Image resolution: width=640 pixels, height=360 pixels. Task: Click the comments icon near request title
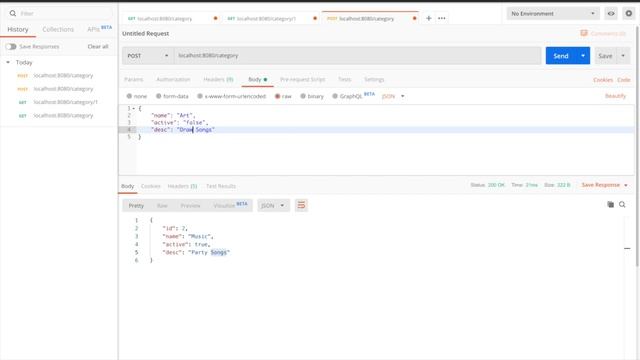pos(584,33)
